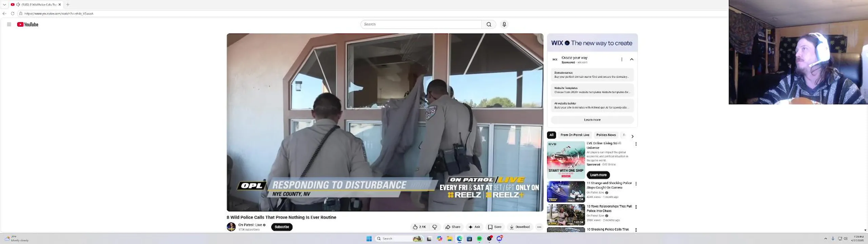Open options for 10 Shocking Police Calls video
868x244 pixels.
[x=636, y=230]
